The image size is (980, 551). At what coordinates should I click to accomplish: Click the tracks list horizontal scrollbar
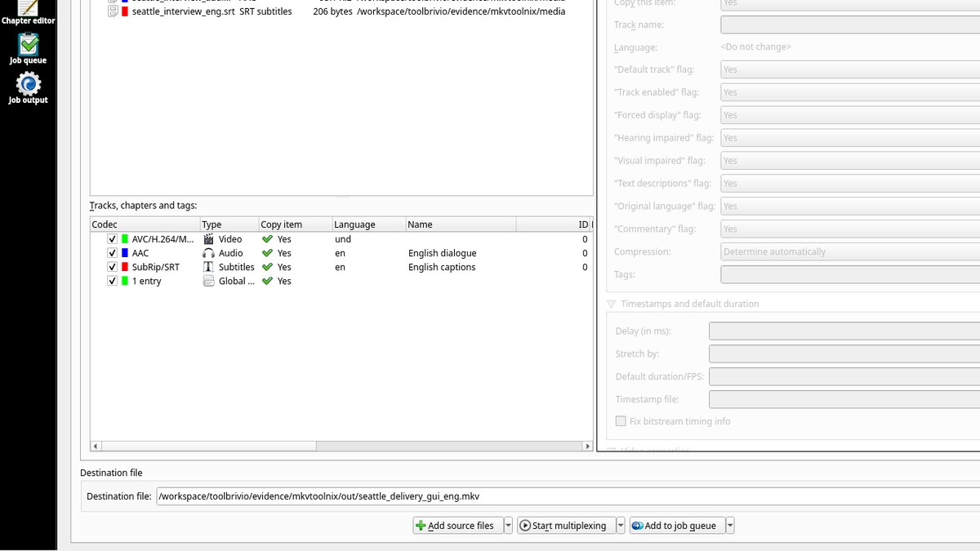(x=207, y=447)
